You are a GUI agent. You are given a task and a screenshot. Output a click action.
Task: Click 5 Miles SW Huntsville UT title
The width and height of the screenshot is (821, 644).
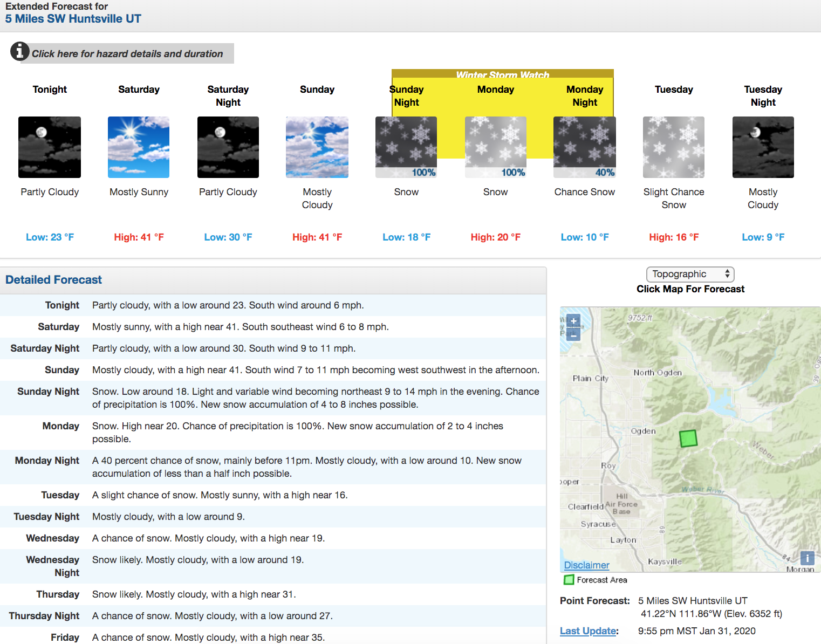(73, 19)
